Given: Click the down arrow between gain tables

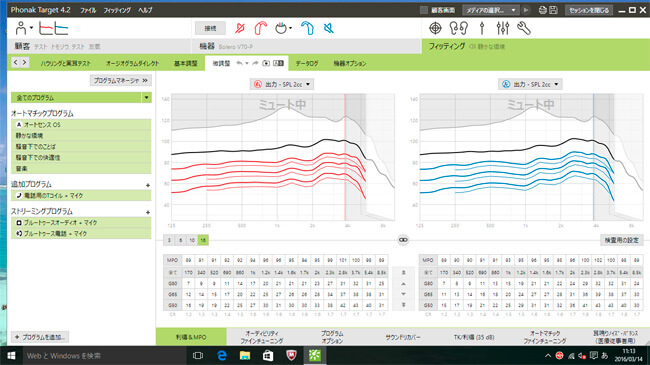Looking at the screenshot, I should pos(403,294).
